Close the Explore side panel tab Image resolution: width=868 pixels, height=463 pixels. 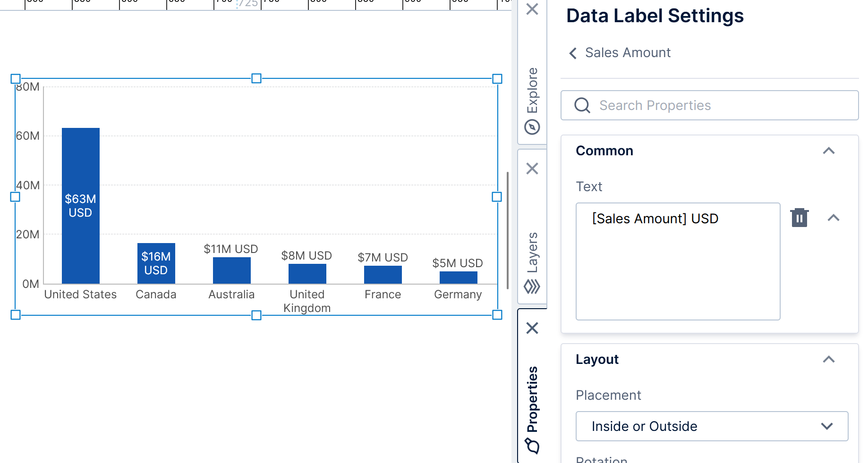532,9
